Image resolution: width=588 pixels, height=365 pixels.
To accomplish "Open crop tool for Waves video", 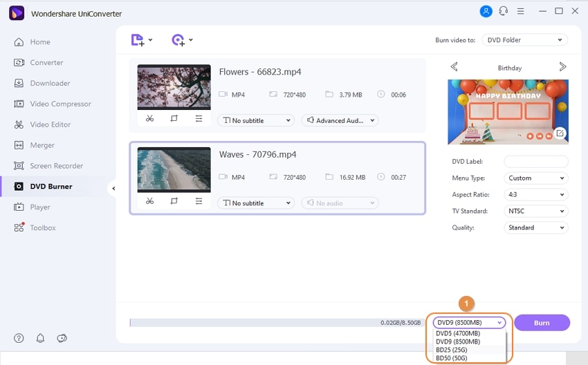I will point(174,201).
